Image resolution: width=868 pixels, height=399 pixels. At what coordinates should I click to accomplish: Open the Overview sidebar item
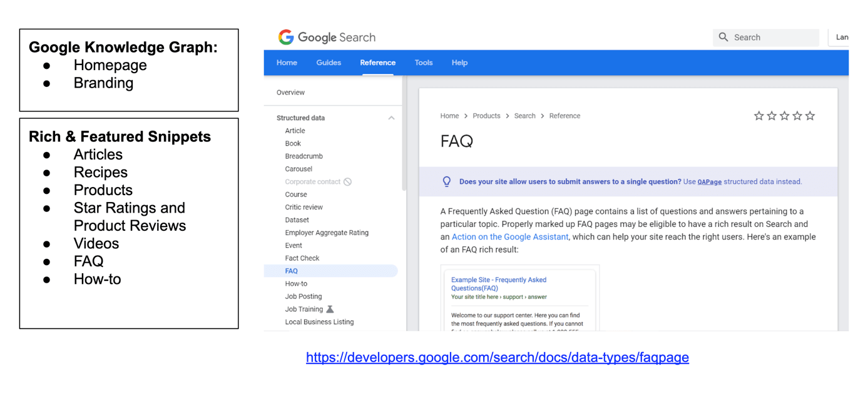290,93
